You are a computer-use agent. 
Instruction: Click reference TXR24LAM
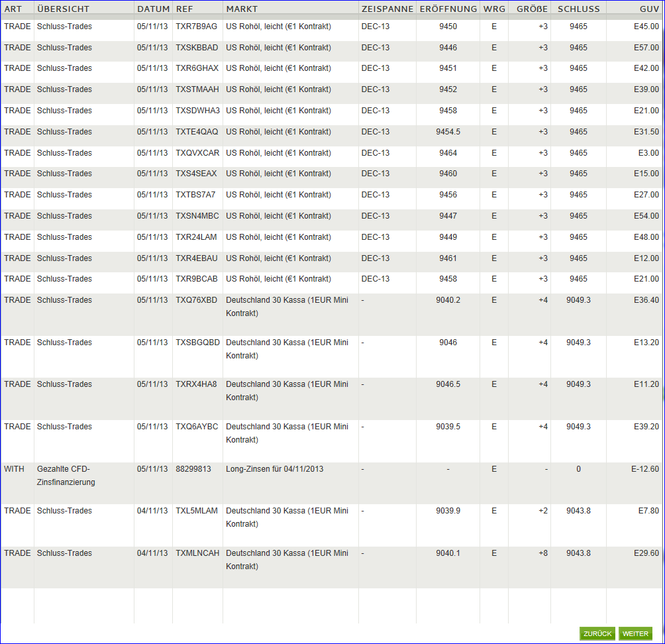pyautogui.click(x=196, y=237)
